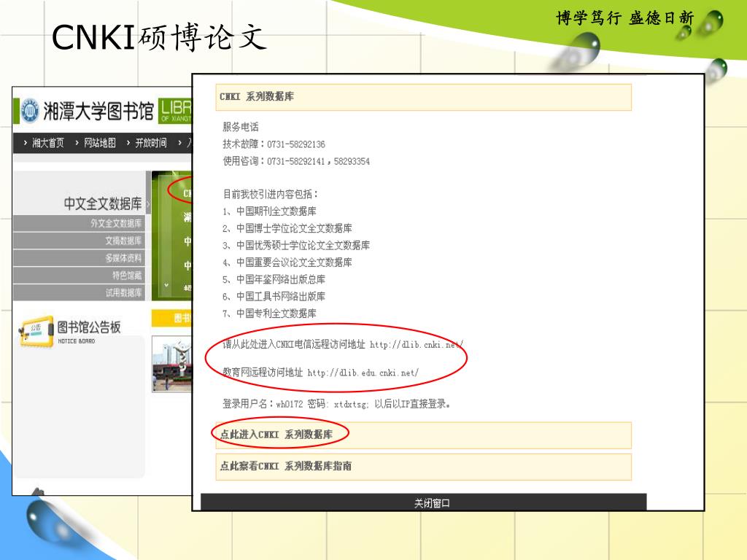Click the text 中国年鉴网络出版总库
This screenshot has height=560, width=747.
coord(281,279)
